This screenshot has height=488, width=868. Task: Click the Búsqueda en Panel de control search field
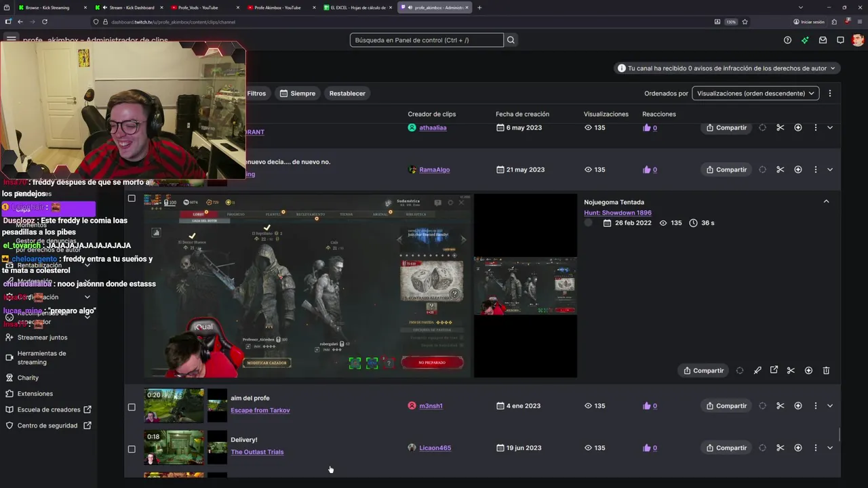(427, 40)
